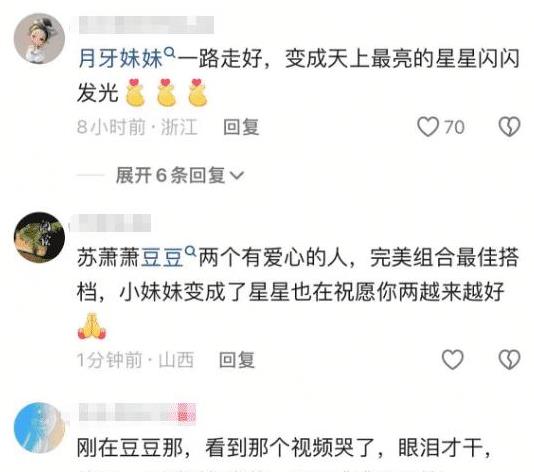Open the second commenter's dark avatar
This screenshot has height=472, width=534.
pos(39,237)
